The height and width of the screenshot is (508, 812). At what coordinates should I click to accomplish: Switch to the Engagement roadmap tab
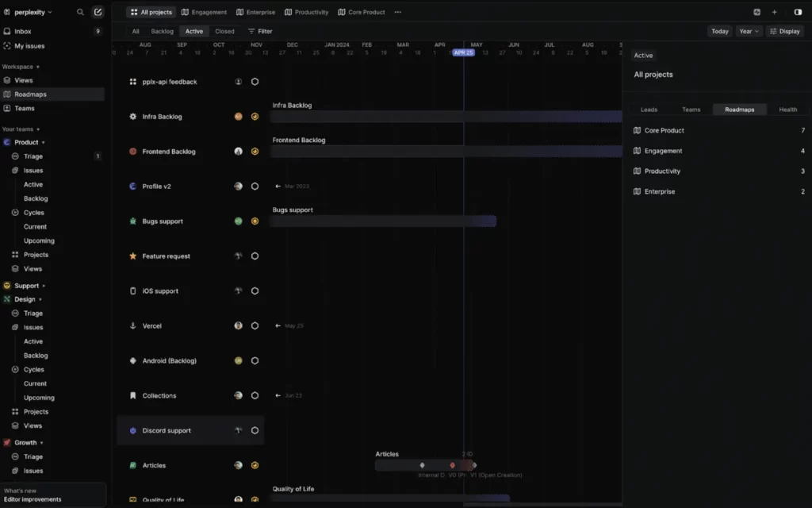[204, 12]
